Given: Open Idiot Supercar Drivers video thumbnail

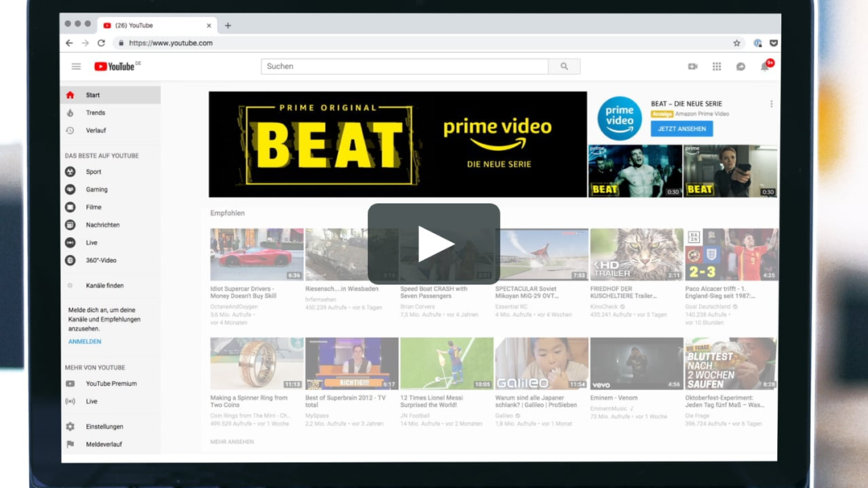Looking at the screenshot, I should pyautogui.click(x=257, y=254).
